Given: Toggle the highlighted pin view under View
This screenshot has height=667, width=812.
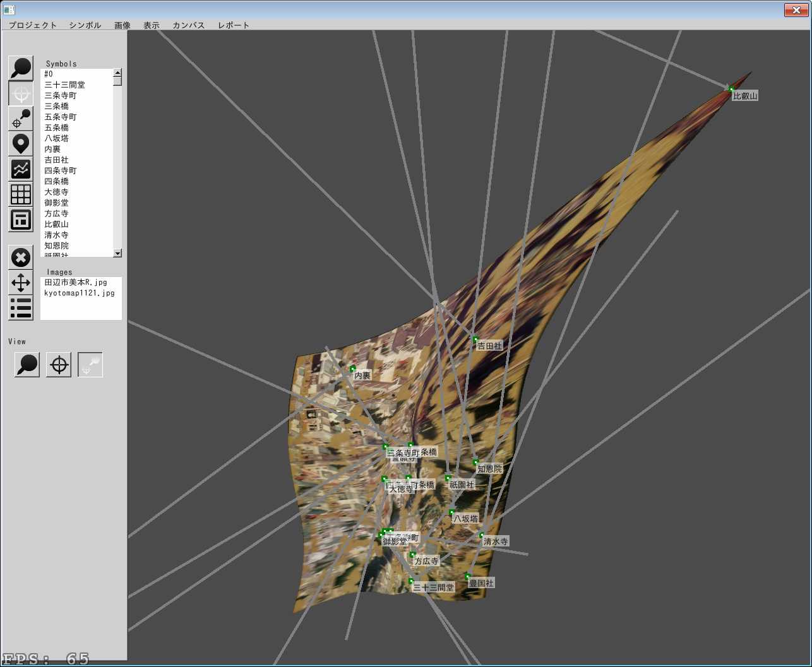Looking at the screenshot, I should coord(90,365).
